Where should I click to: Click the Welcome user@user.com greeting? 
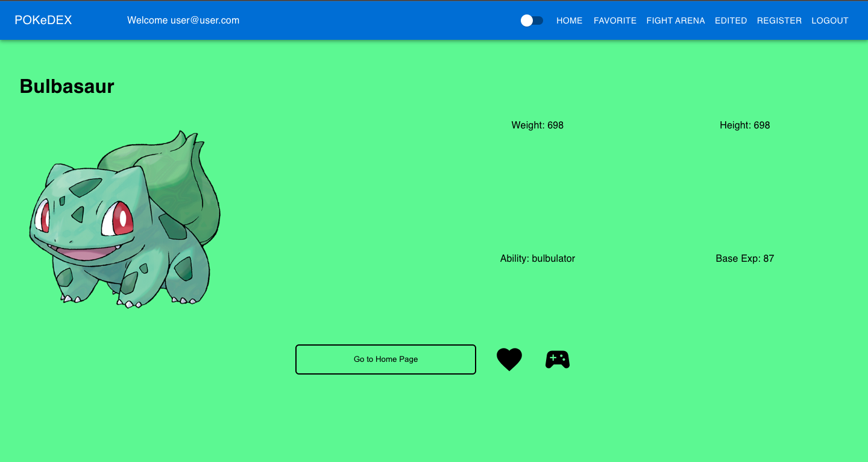[183, 20]
